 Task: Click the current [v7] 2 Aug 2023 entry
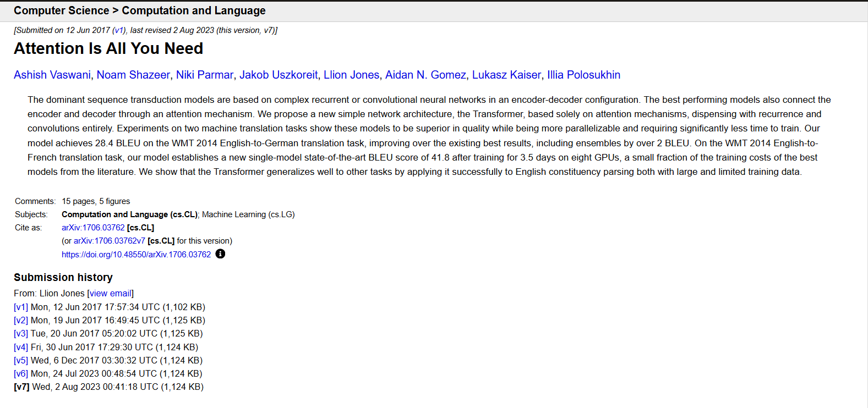click(108, 387)
